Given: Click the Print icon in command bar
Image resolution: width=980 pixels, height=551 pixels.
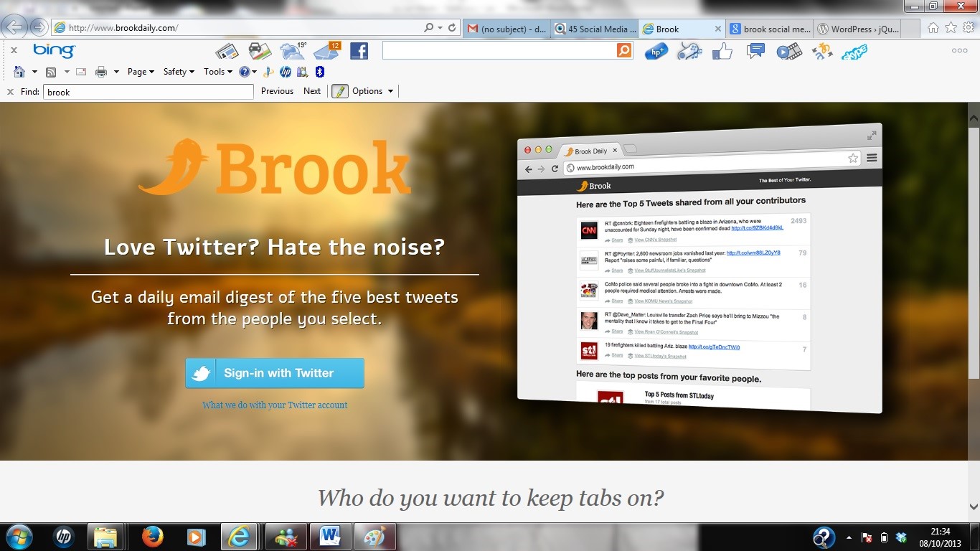Looking at the screenshot, I should pos(101,72).
